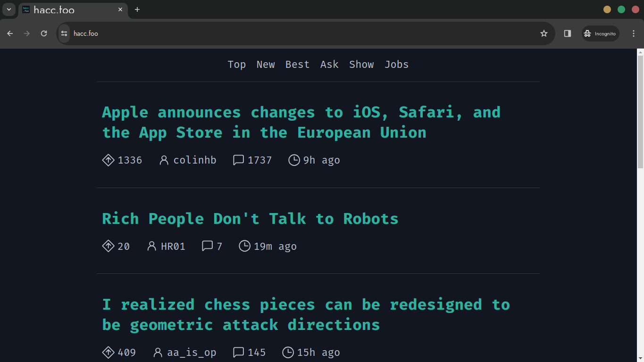
Task: Go forward to the next page
Action: [x=27, y=33]
